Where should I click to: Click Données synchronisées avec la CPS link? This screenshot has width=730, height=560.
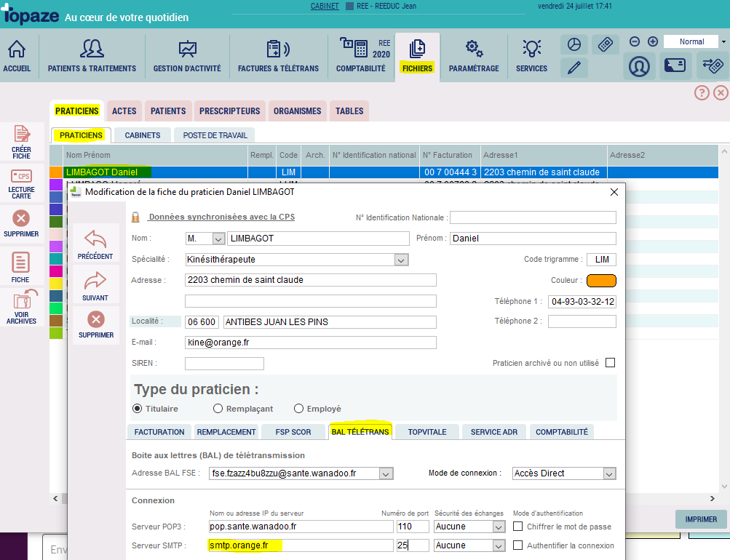click(x=221, y=217)
